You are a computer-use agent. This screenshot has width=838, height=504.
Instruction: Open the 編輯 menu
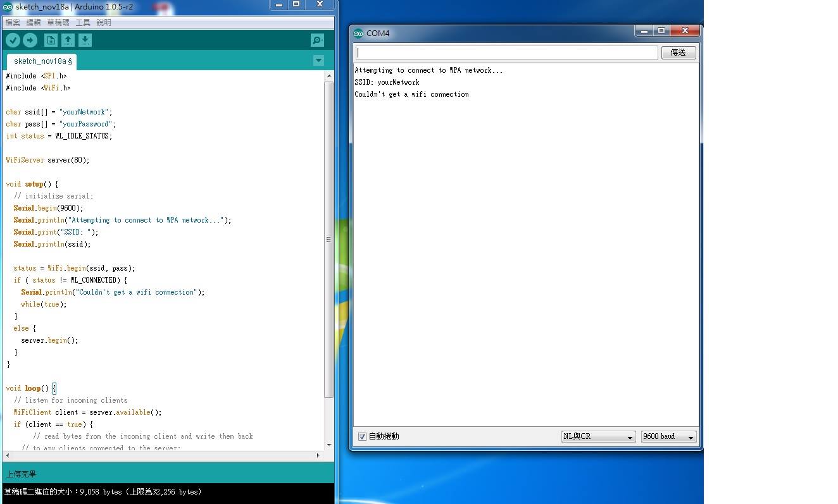pos(34,22)
